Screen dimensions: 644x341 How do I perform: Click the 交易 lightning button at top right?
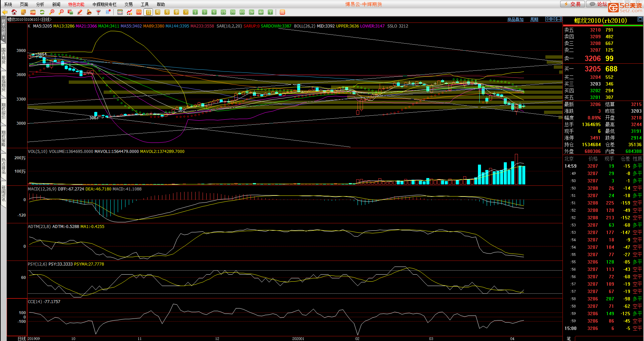pyautogui.click(x=573, y=4)
